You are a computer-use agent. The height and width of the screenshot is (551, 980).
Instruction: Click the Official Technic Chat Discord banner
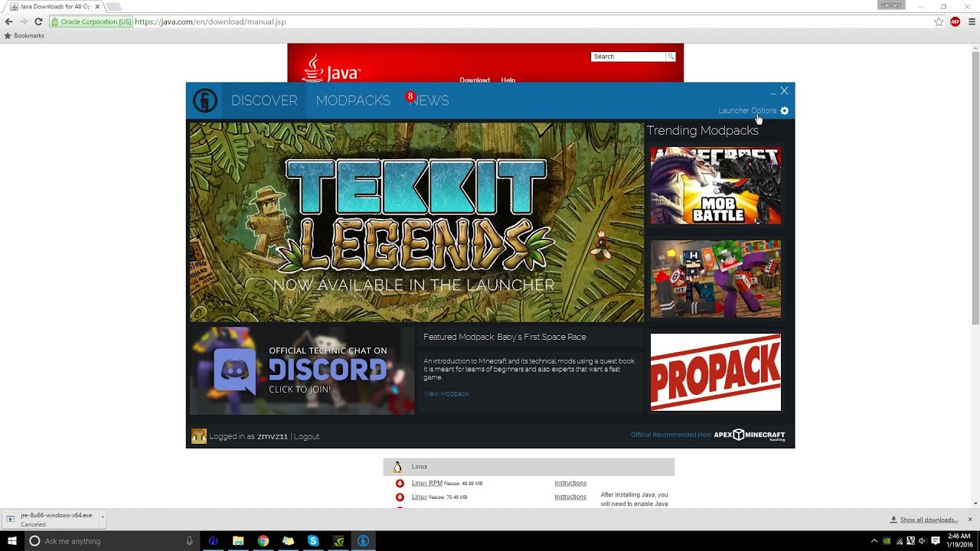(x=302, y=371)
